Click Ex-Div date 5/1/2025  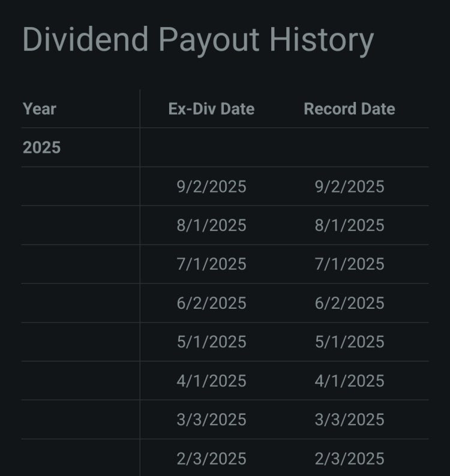(211, 342)
